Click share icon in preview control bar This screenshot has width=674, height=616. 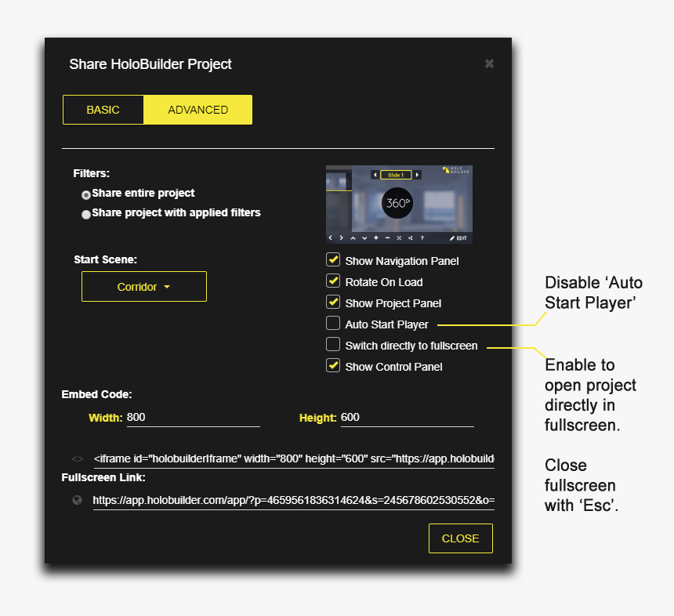411,237
